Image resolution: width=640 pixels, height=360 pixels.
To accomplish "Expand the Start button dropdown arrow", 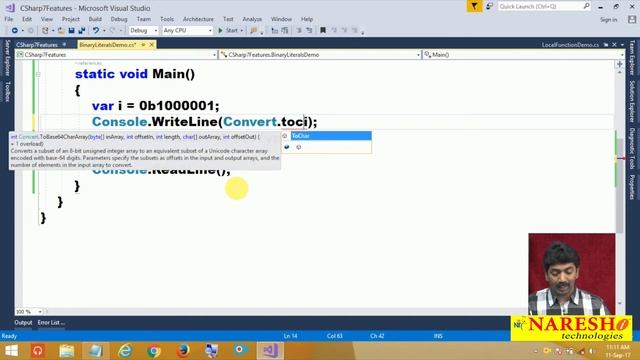I will (242, 31).
